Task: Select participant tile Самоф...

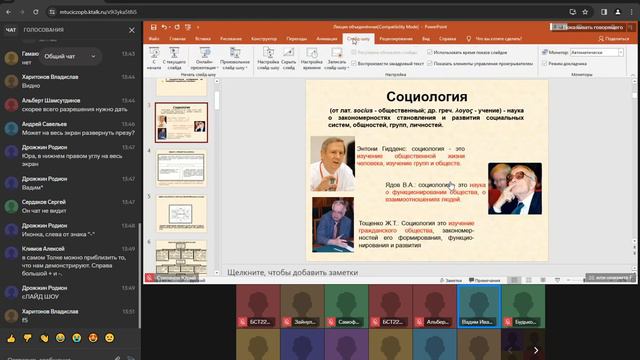Action: tap(346, 307)
